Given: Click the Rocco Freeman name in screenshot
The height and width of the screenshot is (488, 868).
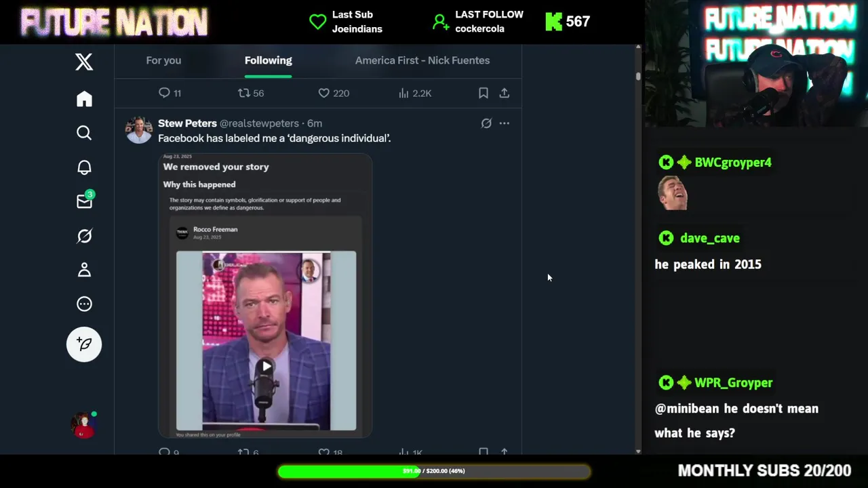Looking at the screenshot, I should coord(215,230).
